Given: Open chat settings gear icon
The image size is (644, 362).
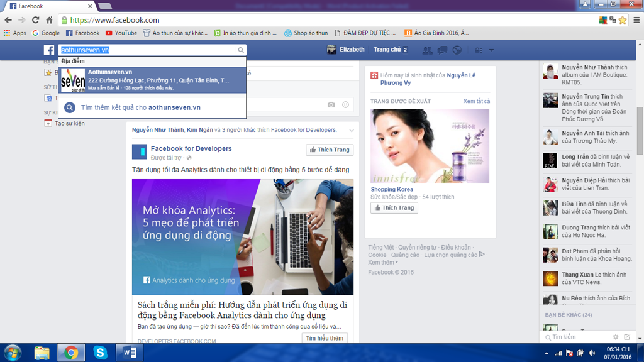Looking at the screenshot, I should (x=616, y=337).
